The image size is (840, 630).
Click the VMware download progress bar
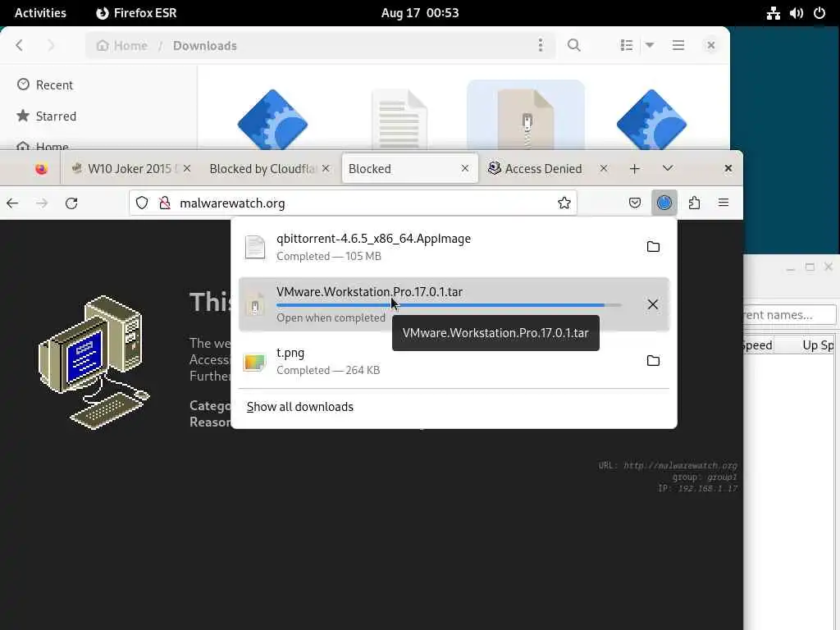pyautogui.click(x=449, y=305)
